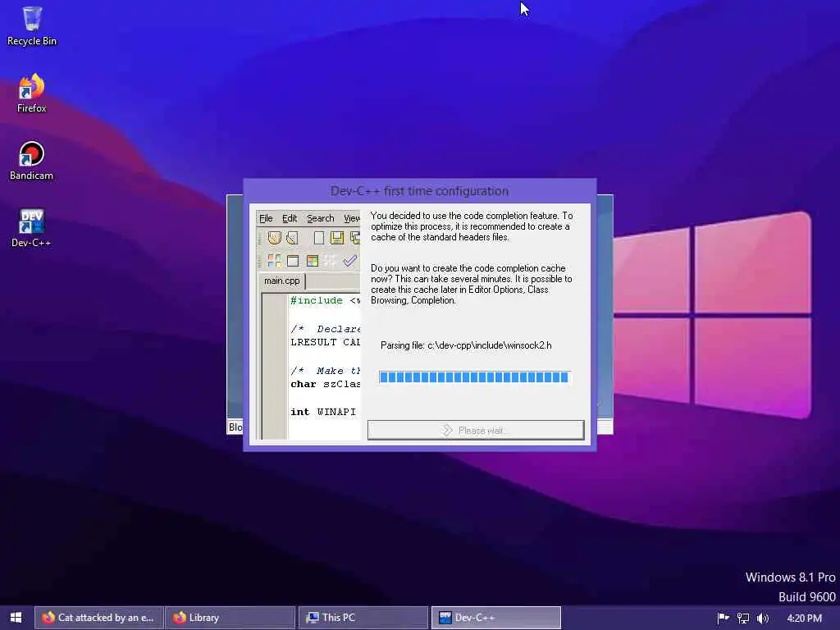840x630 pixels.
Task: Select the Bandicam desktop shortcut
Action: tap(32, 160)
